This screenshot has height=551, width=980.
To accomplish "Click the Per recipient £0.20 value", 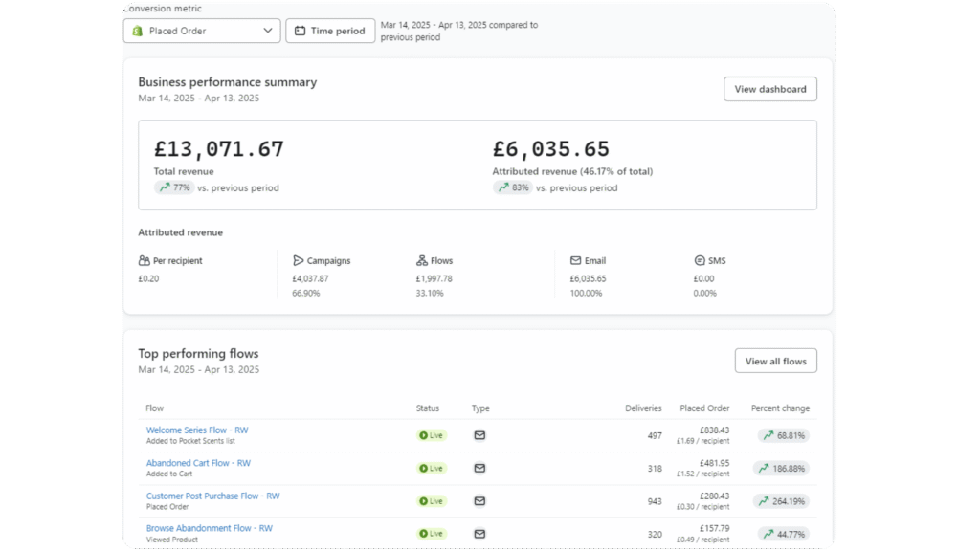I will [x=148, y=278].
